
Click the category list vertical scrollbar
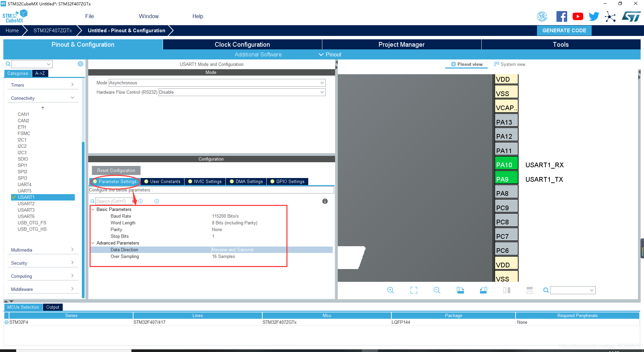pyautogui.click(x=83, y=220)
